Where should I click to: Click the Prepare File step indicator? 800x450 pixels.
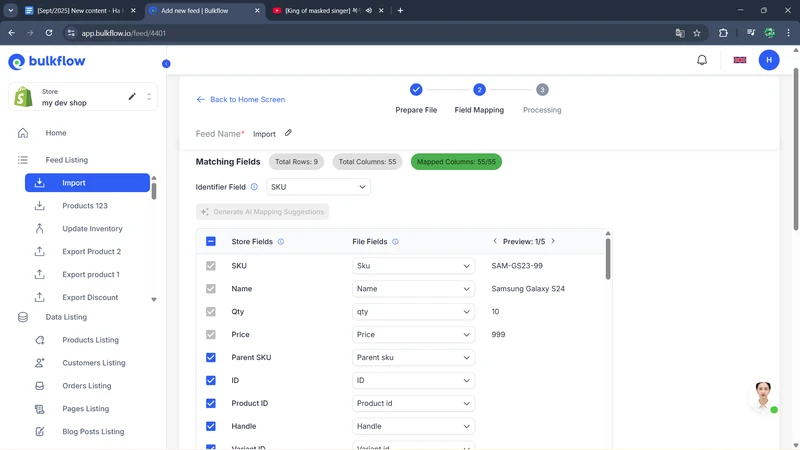pyautogui.click(x=416, y=90)
